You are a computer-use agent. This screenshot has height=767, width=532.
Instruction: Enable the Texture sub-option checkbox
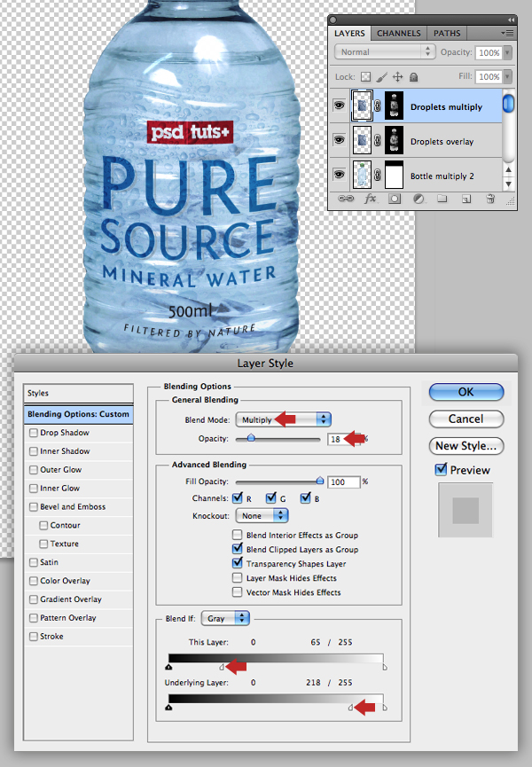(43, 544)
